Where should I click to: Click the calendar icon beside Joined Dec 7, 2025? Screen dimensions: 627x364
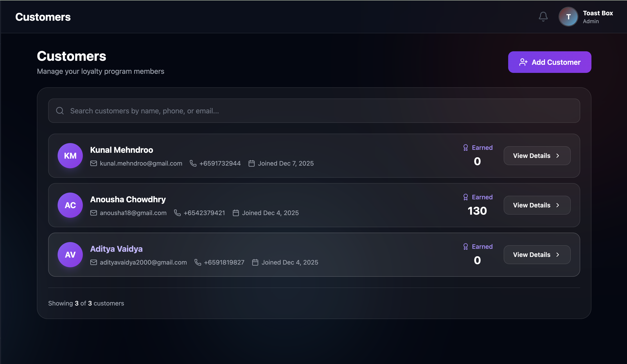[252, 163]
